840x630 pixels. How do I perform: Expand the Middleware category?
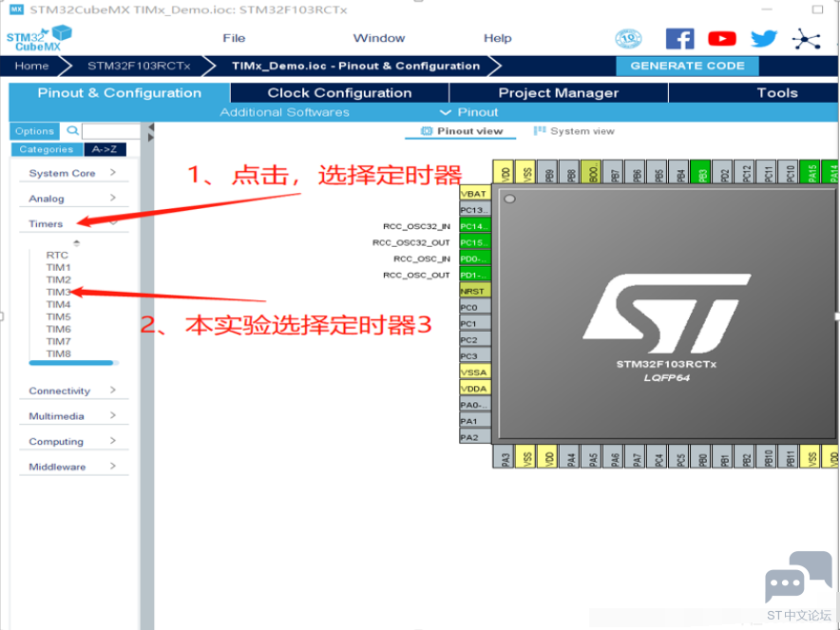[x=73, y=467]
